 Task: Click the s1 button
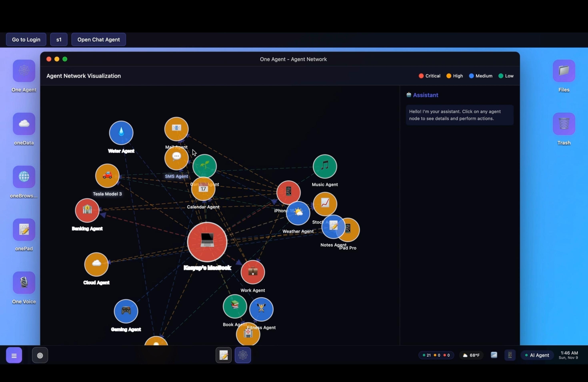tap(59, 40)
